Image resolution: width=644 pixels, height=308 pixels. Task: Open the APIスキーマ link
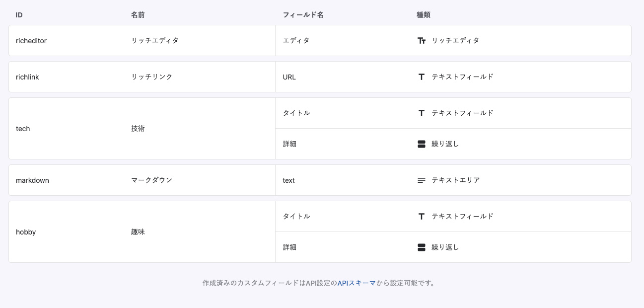click(357, 283)
